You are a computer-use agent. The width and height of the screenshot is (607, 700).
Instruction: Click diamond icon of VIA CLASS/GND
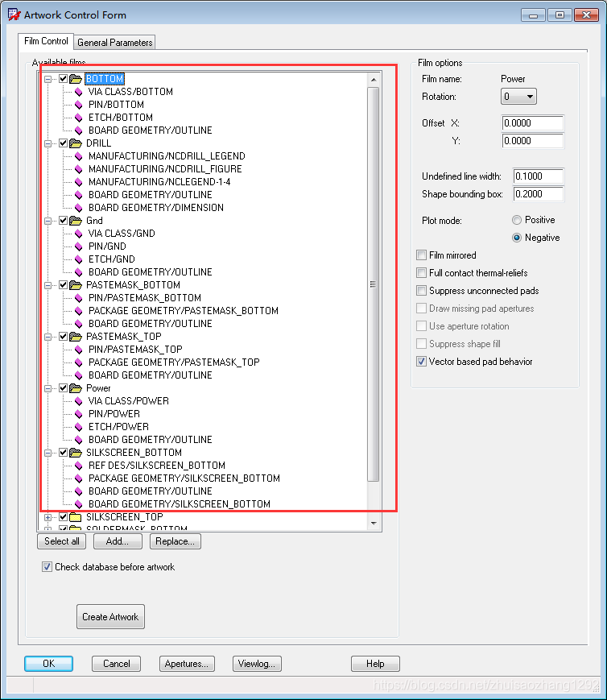pyautogui.click(x=79, y=234)
